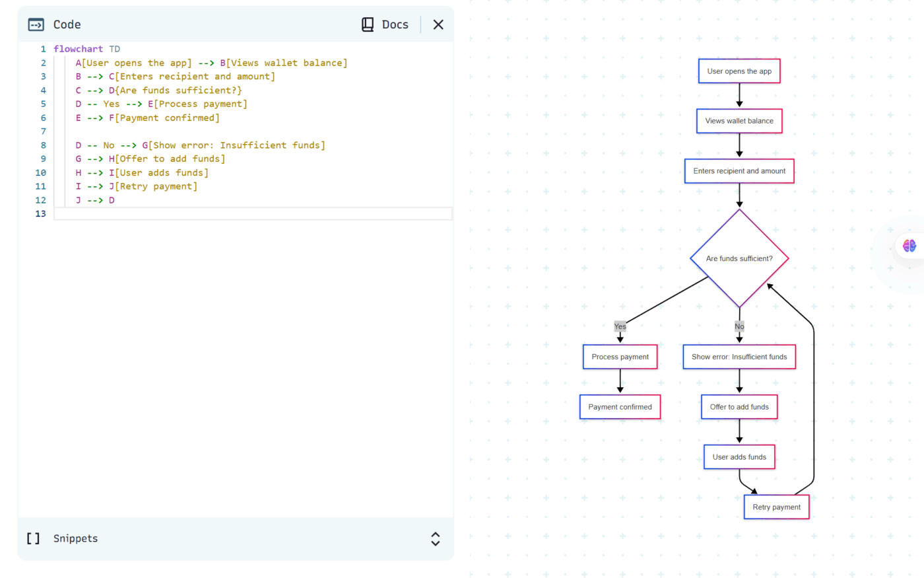Click 'Show error: Insufficient funds' node
The image size is (924, 578).
point(739,357)
